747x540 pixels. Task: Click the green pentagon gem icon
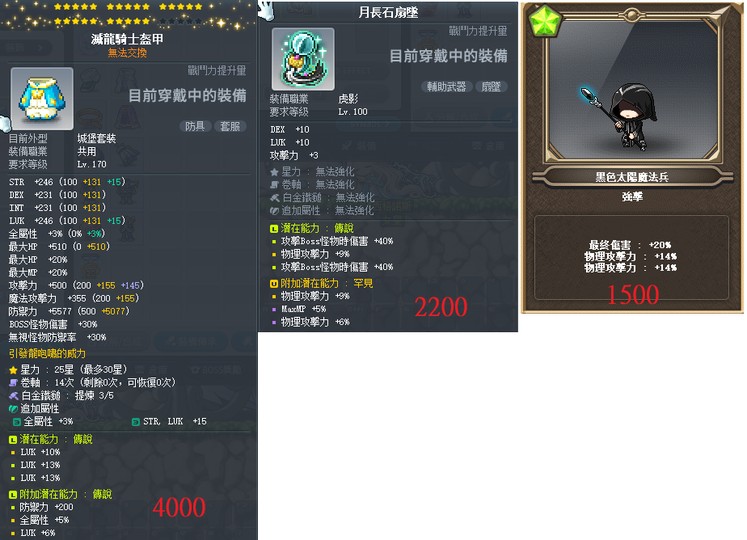pyautogui.click(x=545, y=21)
